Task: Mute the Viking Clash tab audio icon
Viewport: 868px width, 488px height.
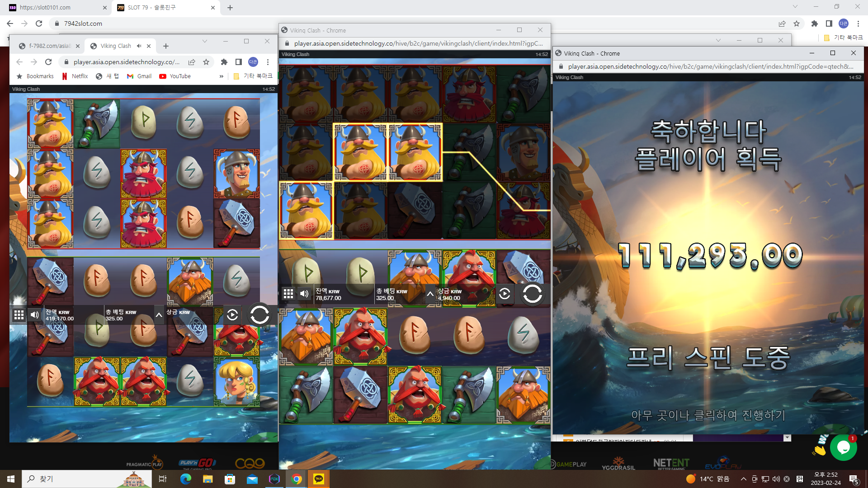Action: click(x=139, y=46)
